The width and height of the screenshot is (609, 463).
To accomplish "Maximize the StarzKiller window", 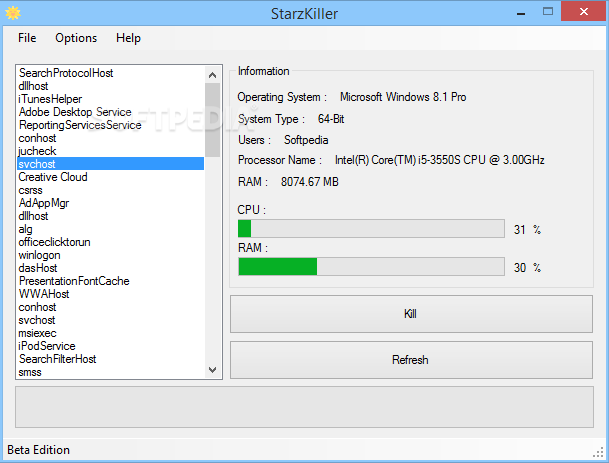I will pyautogui.click(x=548, y=12).
